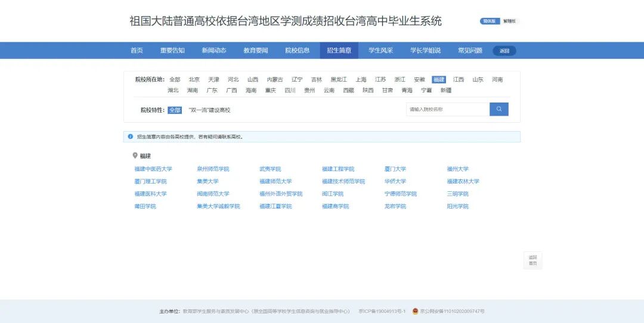644x323 pixels.
Task: Open 学生风采 nav item
Action: [380, 51]
